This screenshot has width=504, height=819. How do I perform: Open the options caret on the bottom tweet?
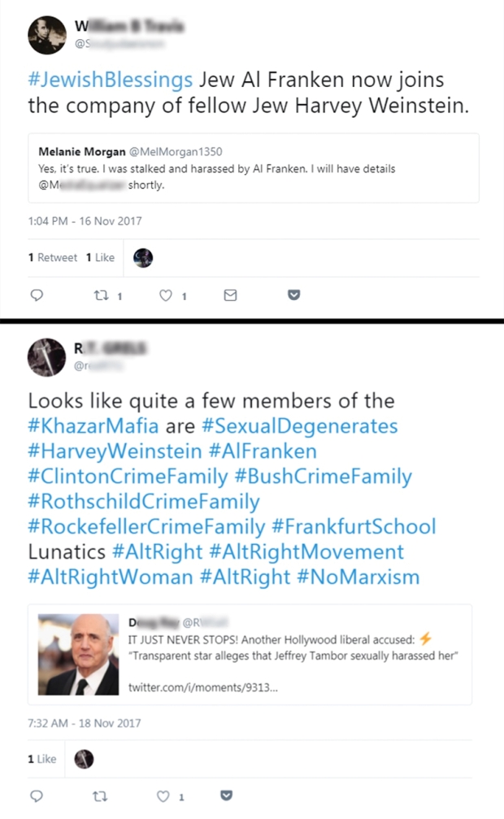tap(226, 795)
